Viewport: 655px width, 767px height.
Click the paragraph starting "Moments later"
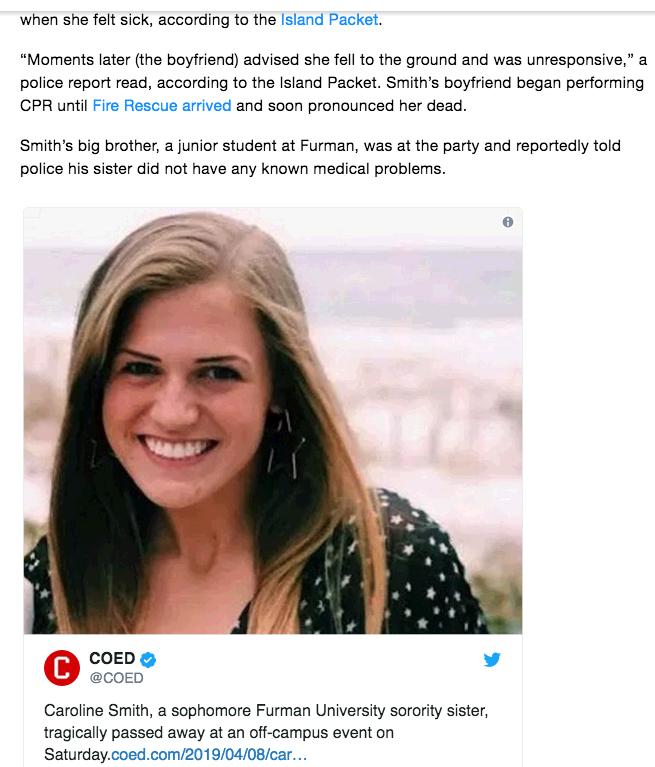(333, 83)
